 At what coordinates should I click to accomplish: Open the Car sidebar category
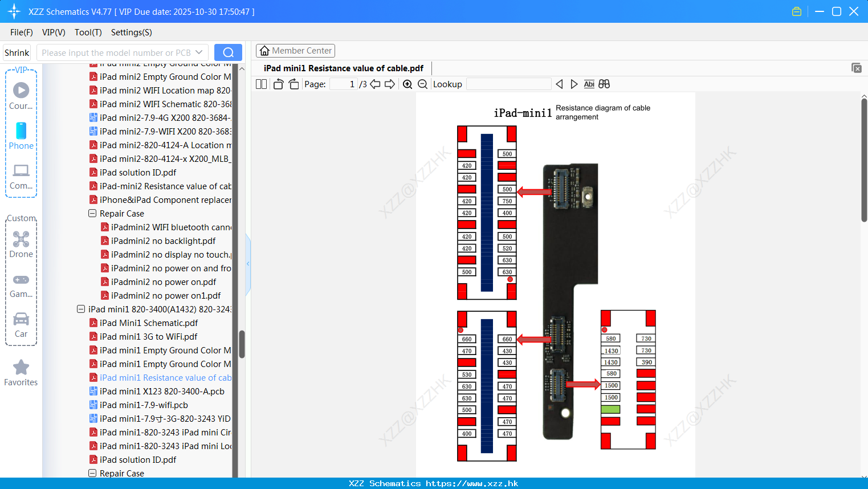point(21,325)
